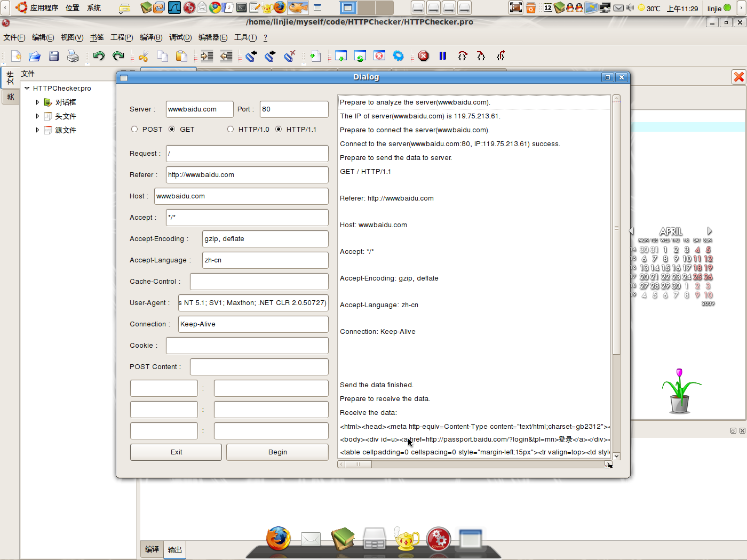Click the blue Pause debugger icon
Screen dimensions: 747x560
point(443,56)
